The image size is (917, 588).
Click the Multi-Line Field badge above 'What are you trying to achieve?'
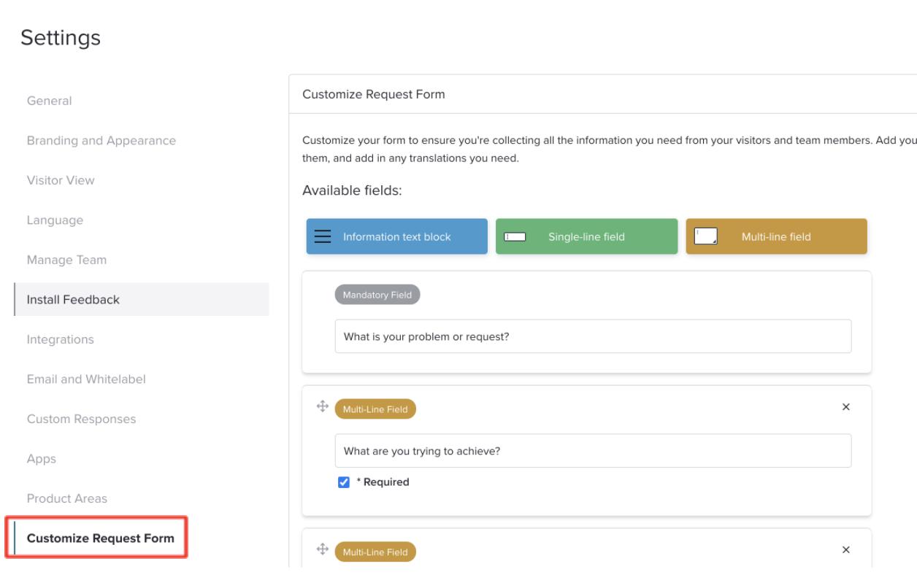point(375,409)
